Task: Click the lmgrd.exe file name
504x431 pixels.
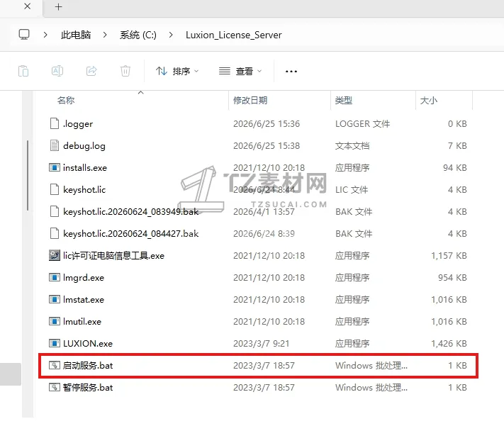Action: (84, 278)
